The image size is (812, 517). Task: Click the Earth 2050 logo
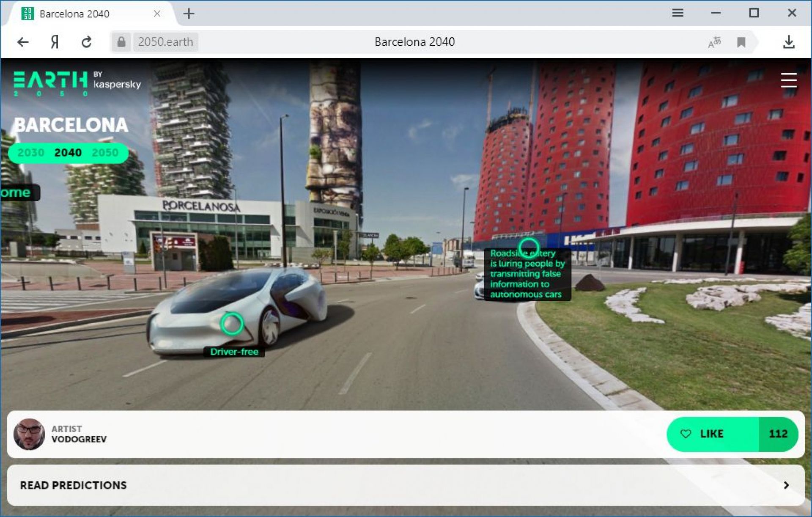click(x=51, y=82)
